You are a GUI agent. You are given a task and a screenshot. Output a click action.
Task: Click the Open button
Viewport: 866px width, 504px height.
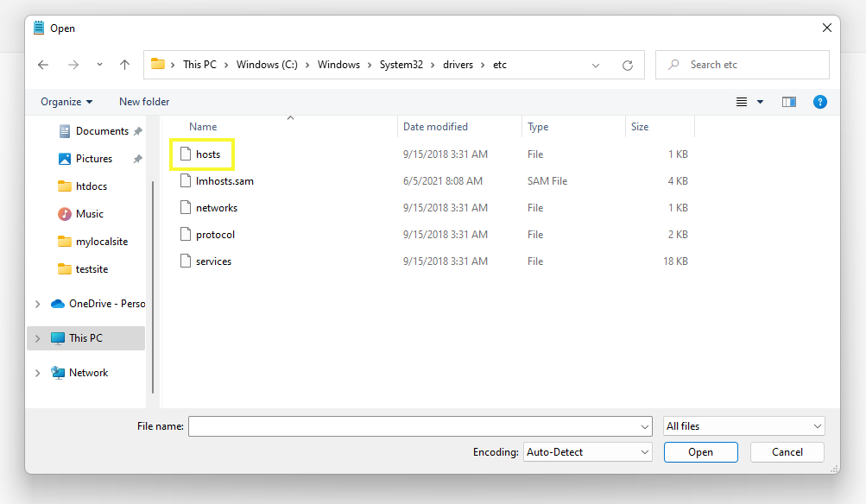(700, 452)
